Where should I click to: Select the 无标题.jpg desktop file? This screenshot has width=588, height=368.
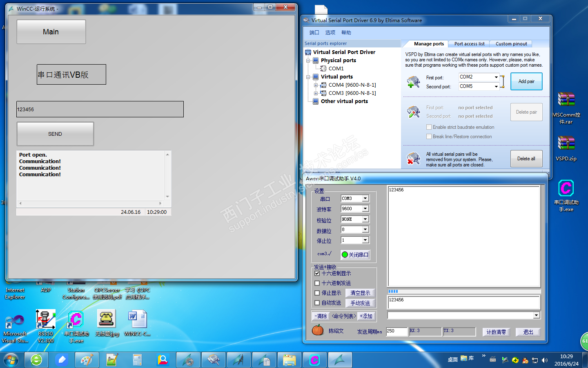pyautogui.click(x=107, y=323)
